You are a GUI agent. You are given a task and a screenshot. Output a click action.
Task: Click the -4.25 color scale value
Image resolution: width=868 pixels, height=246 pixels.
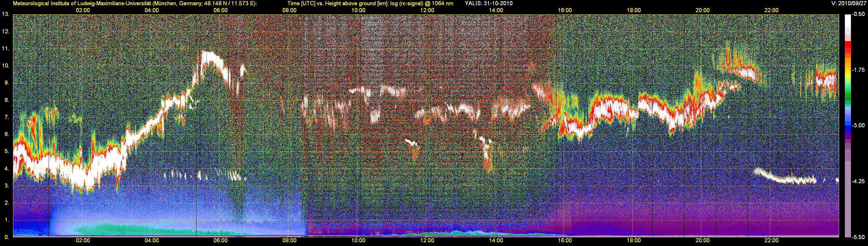click(858, 181)
